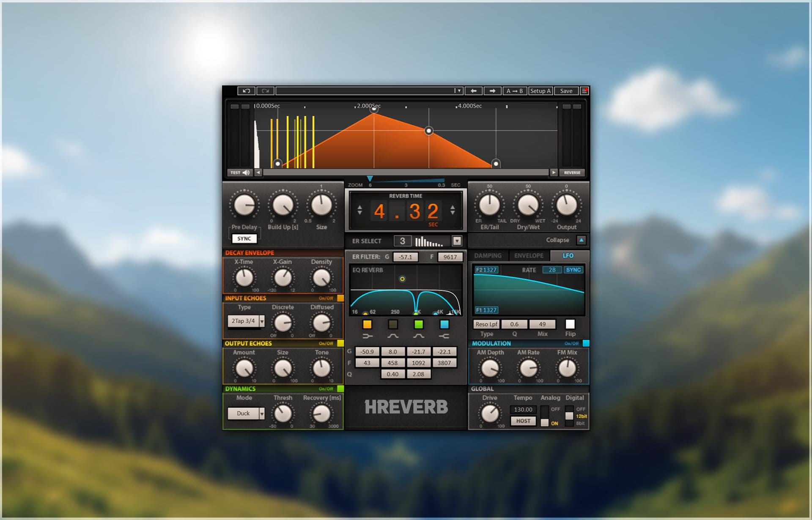Click the EQ frequency value 1092
Viewport: 812px width, 520px height.
pyautogui.click(x=419, y=363)
